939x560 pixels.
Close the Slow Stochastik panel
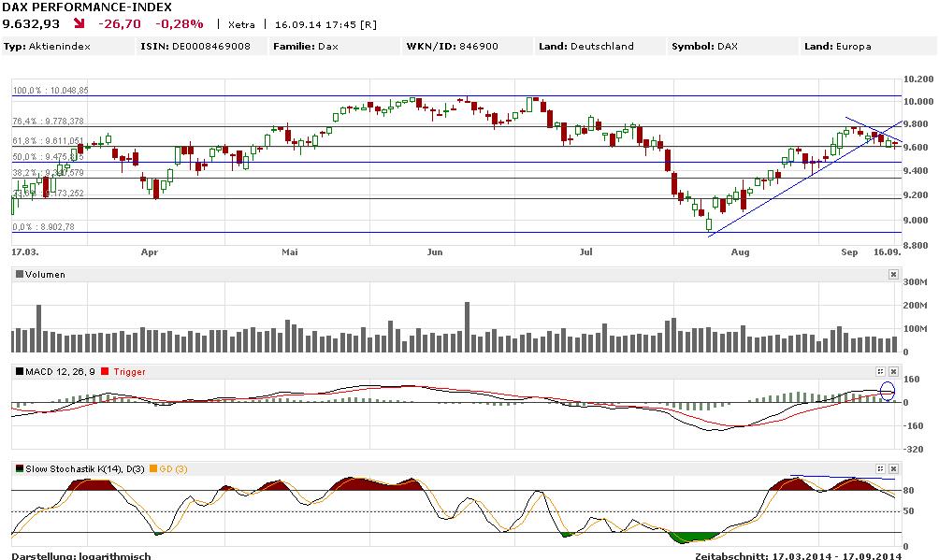tap(893, 469)
